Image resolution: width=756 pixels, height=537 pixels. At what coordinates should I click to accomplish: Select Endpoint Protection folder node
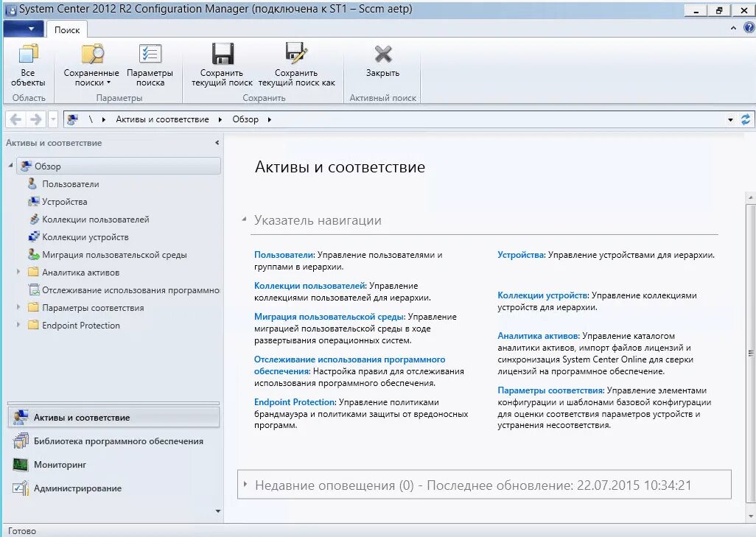[81, 326]
